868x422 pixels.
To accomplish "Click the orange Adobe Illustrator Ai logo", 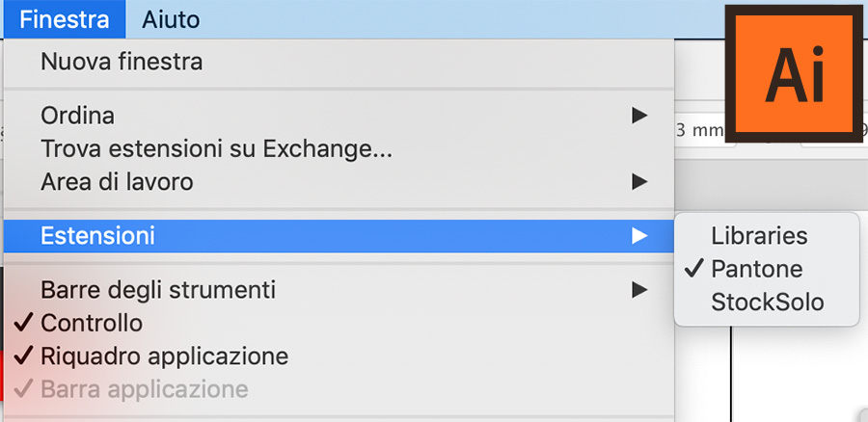I will click(x=794, y=74).
